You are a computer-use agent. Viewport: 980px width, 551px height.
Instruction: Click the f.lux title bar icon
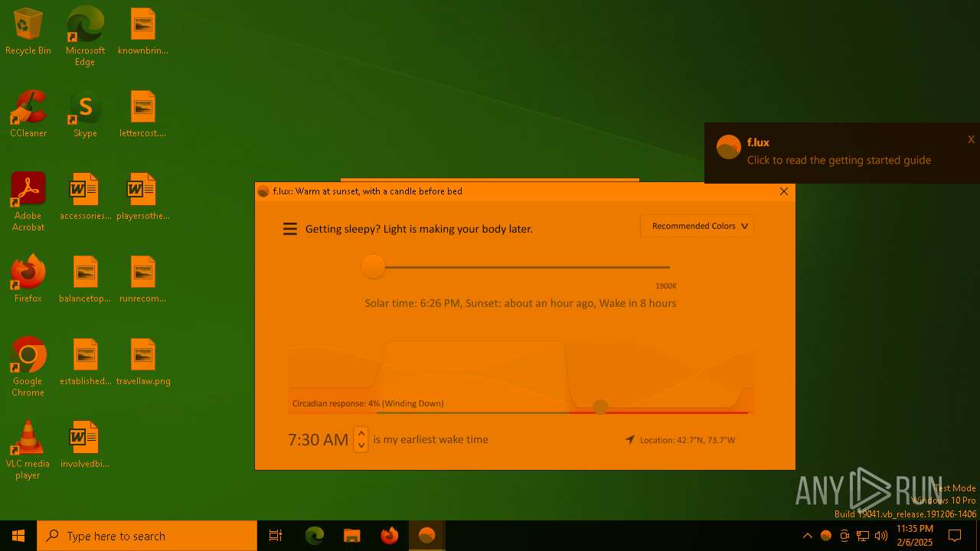coord(263,191)
